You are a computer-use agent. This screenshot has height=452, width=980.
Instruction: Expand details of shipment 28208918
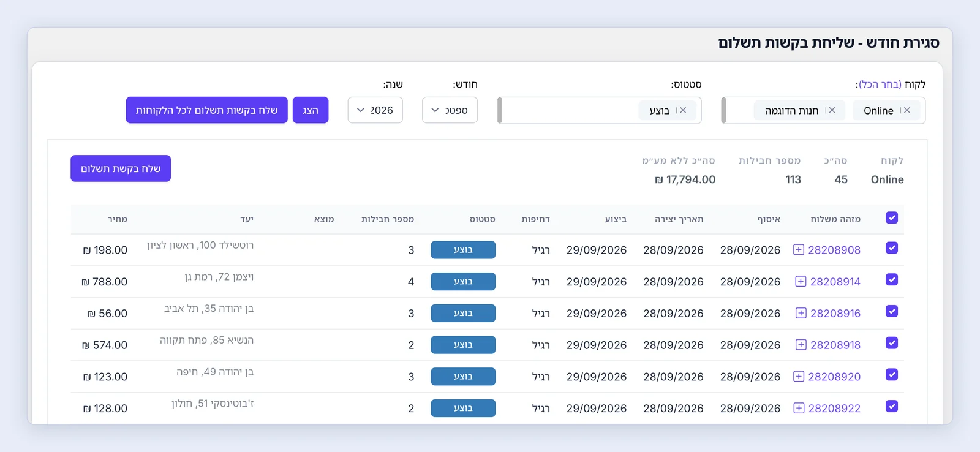801,345
